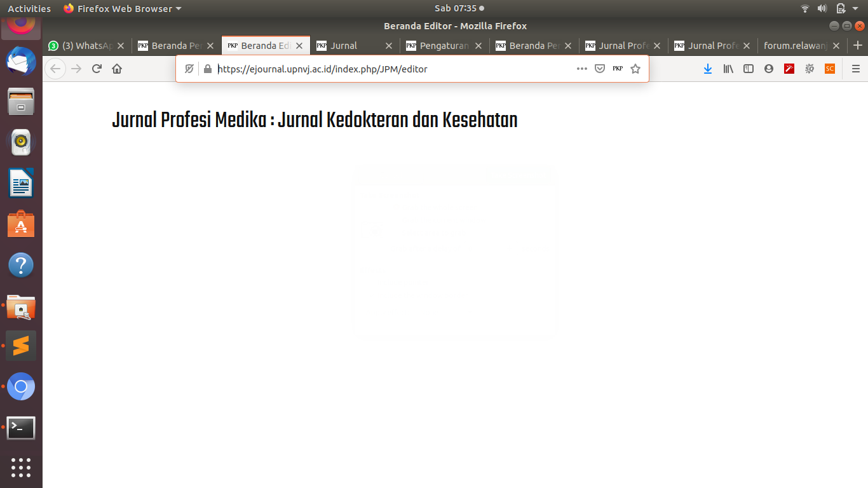The width and height of the screenshot is (868, 488).
Task: Open the Firefox hamburger menu
Action: click(x=855, y=69)
